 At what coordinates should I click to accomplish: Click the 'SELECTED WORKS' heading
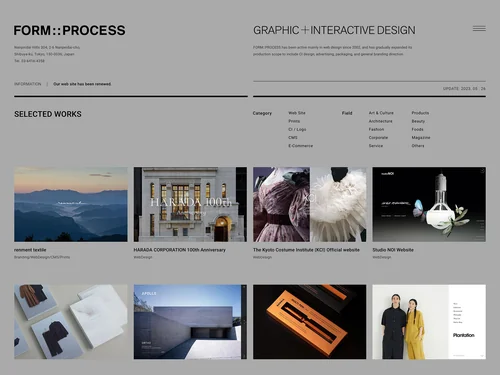point(48,114)
